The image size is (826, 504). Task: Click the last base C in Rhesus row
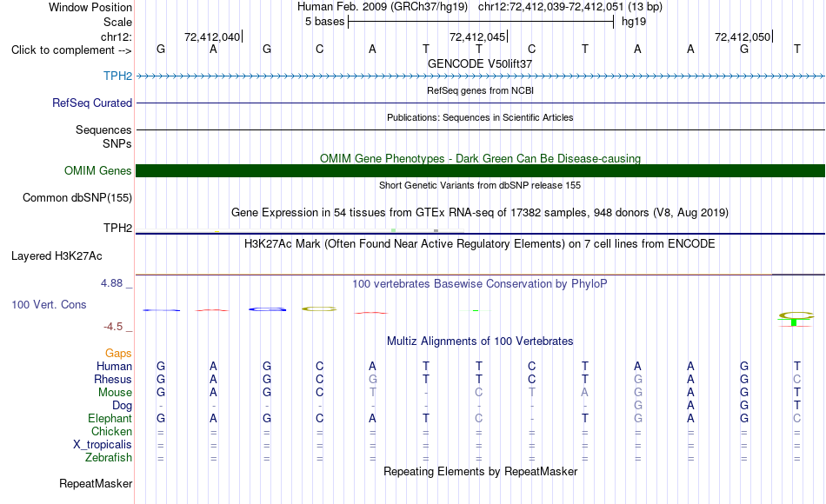(x=797, y=379)
